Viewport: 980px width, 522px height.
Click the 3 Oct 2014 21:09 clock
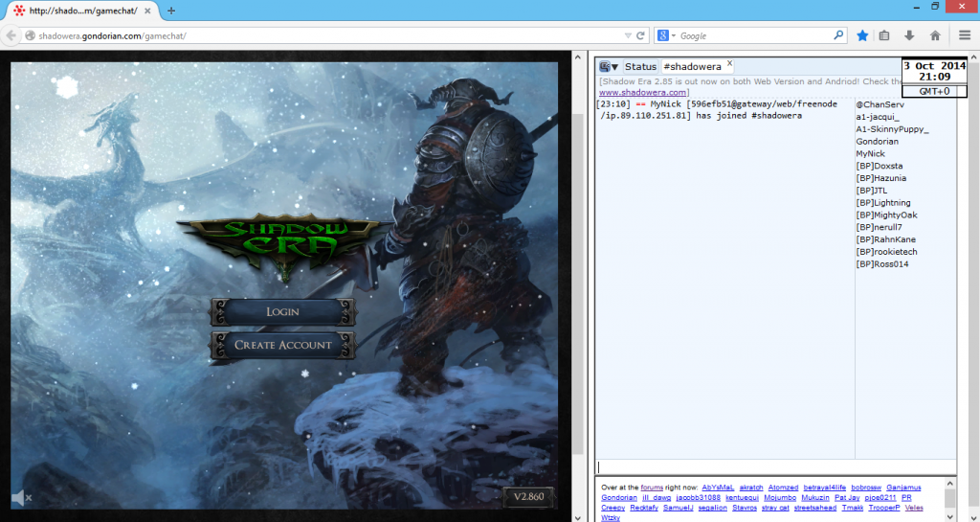(x=934, y=71)
